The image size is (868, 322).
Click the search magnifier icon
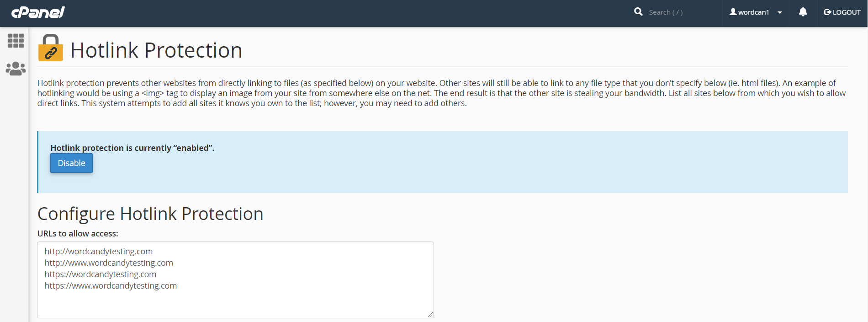[x=638, y=12]
